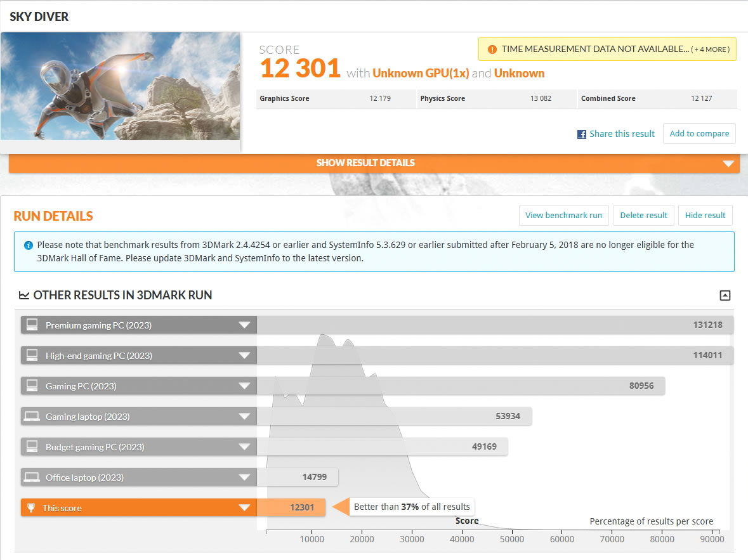Image resolution: width=748 pixels, height=560 pixels.
Task: Expand the This score dropdown arrow
Action: [x=244, y=508]
